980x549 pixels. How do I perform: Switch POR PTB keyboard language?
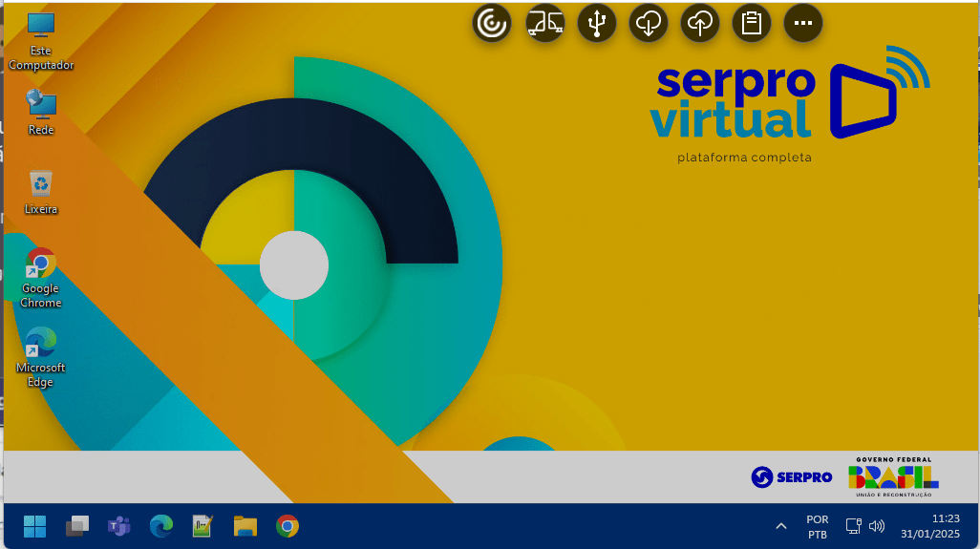818,527
